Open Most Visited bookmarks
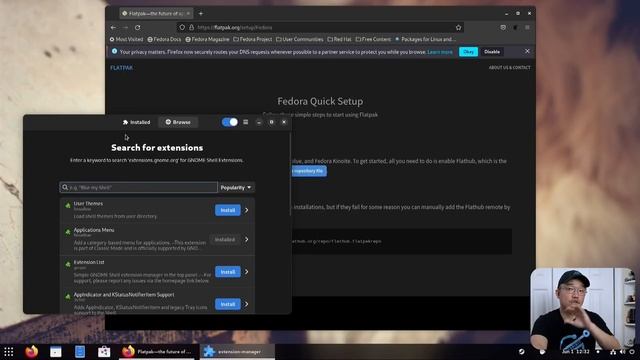The width and height of the screenshot is (640, 360). tap(126, 39)
